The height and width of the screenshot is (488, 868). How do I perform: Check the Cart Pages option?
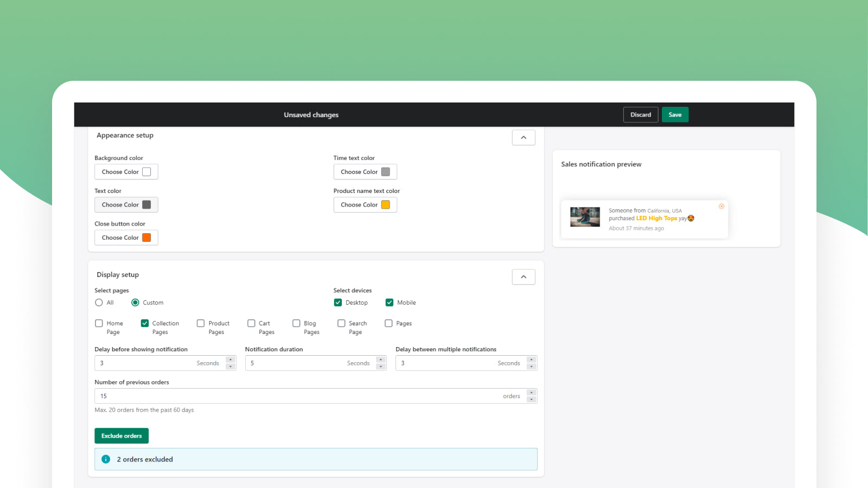(x=251, y=323)
